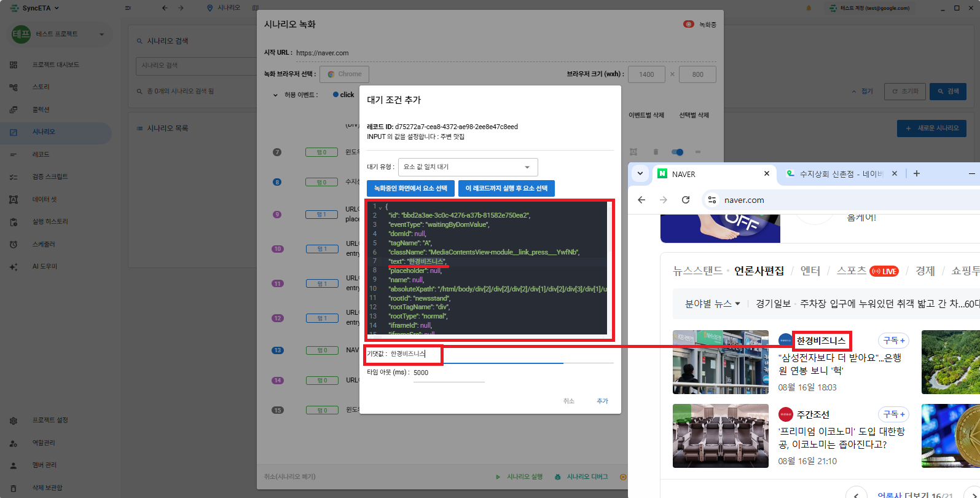
Task: Open the 스케줄러 alarm icon
Action: click(x=14, y=244)
